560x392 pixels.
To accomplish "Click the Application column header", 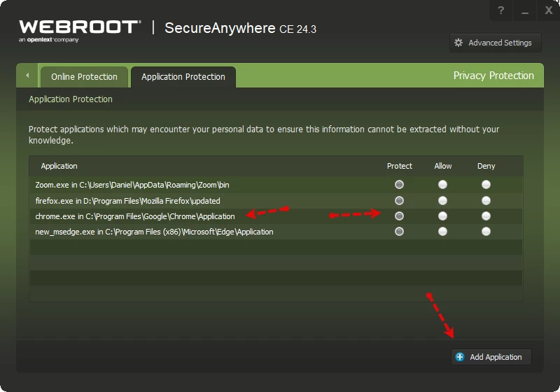I will (59, 166).
